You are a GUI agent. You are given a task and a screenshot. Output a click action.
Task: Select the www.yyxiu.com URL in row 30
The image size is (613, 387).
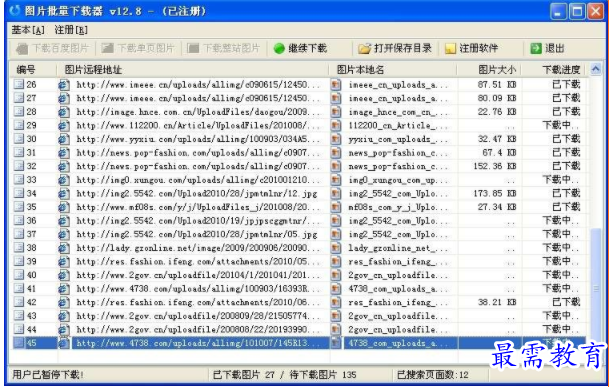click(x=198, y=139)
